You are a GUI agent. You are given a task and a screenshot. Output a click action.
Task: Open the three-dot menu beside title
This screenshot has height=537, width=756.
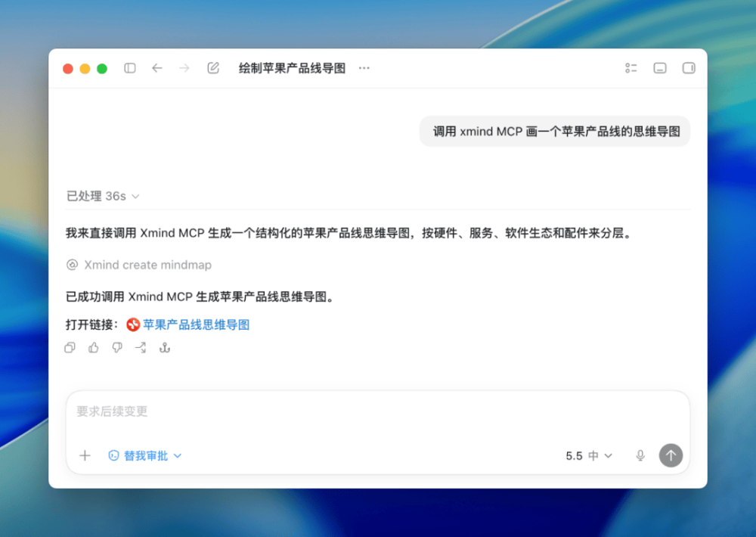tap(364, 68)
